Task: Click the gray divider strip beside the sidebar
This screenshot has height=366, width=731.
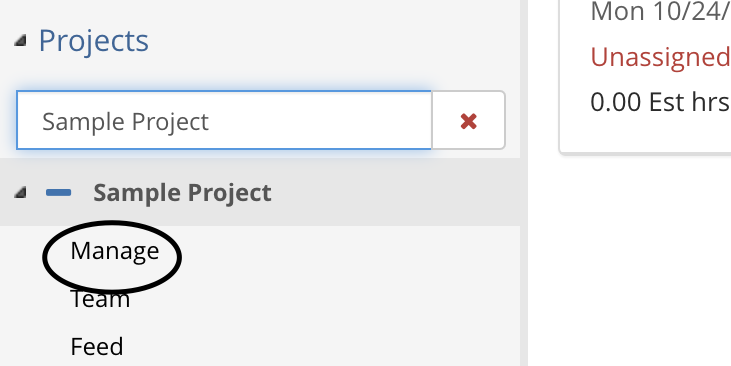Action: coord(524,183)
